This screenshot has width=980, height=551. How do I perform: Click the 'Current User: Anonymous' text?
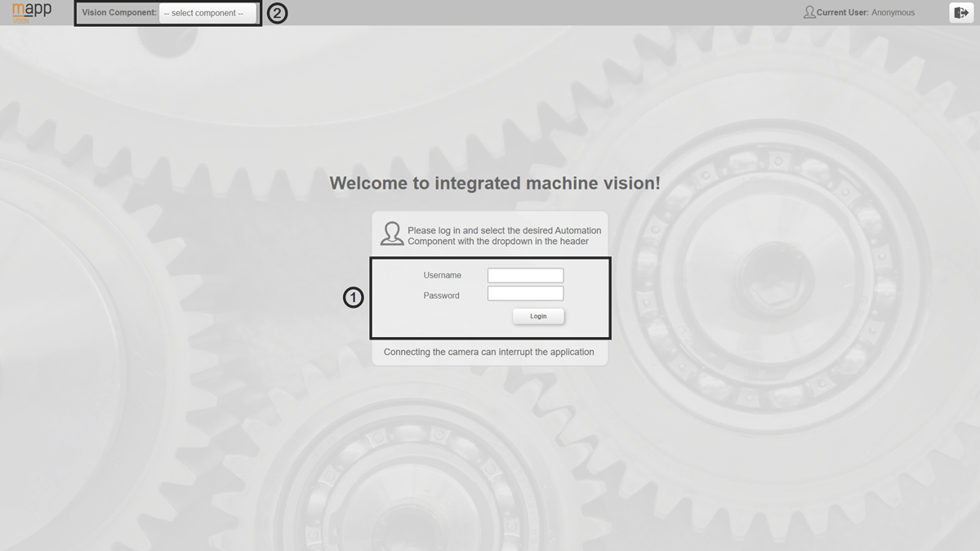(866, 13)
